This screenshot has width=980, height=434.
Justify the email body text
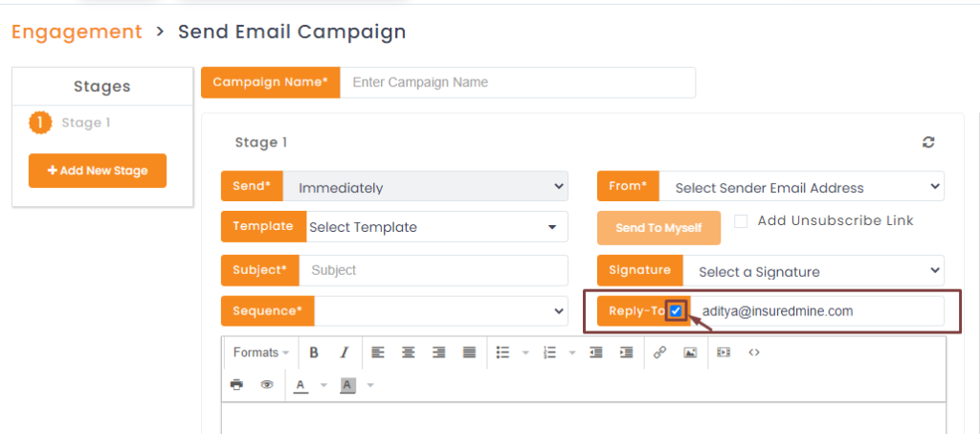tap(469, 353)
